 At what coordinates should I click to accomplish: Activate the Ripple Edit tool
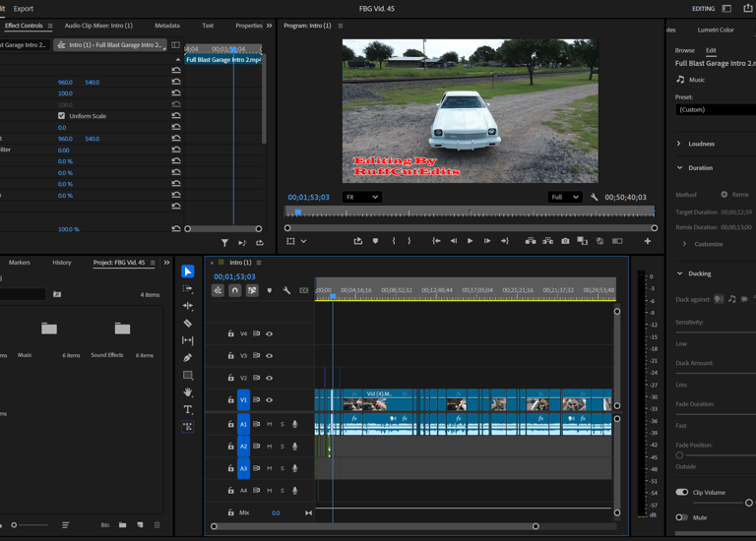pos(188,306)
